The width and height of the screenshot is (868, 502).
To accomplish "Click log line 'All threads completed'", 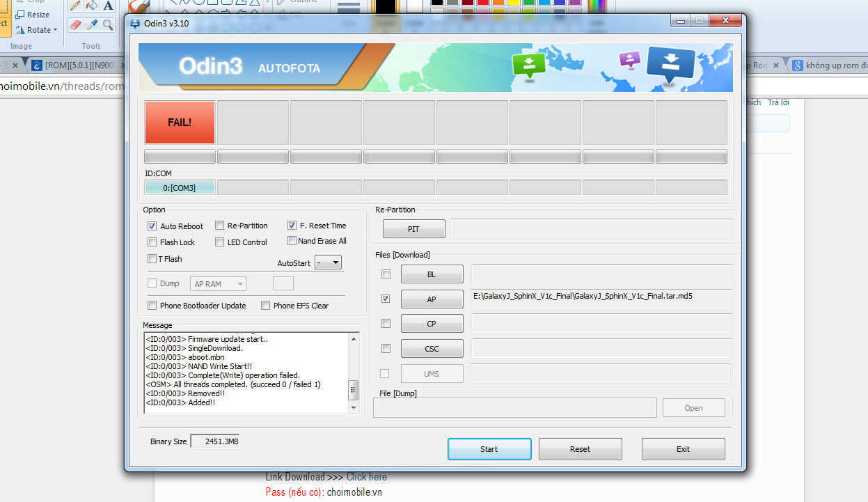I will tap(233, 384).
